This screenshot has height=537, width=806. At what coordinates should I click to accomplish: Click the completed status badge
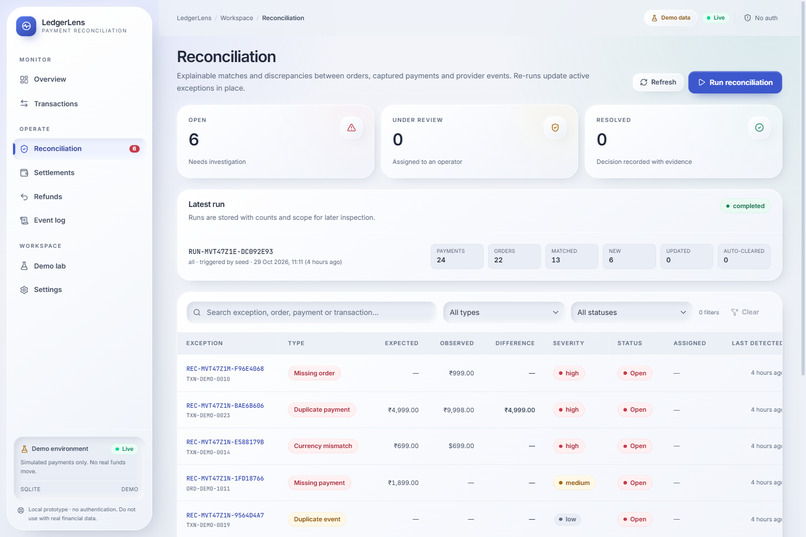745,206
